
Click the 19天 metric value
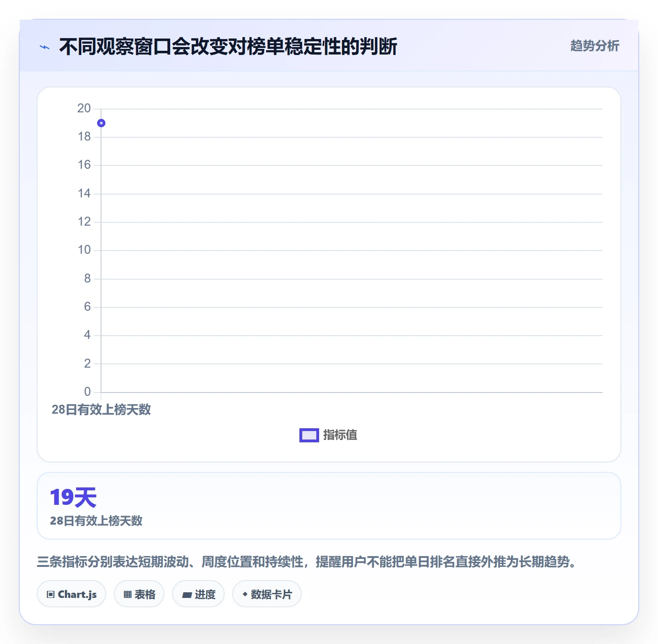click(x=73, y=497)
